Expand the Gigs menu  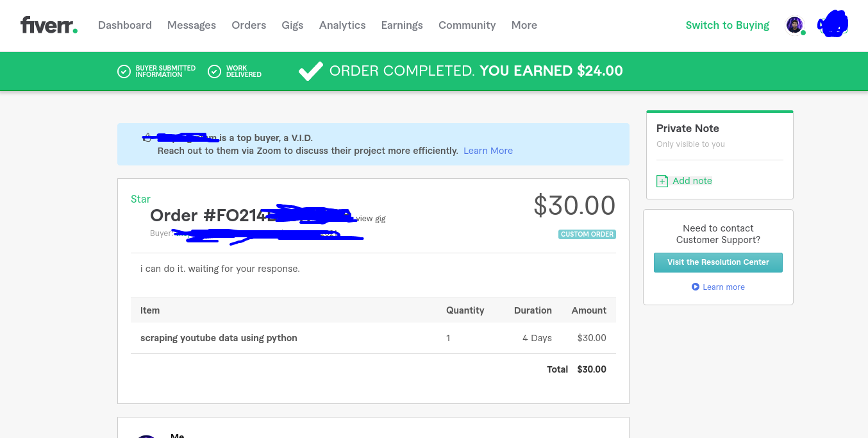[x=292, y=25]
